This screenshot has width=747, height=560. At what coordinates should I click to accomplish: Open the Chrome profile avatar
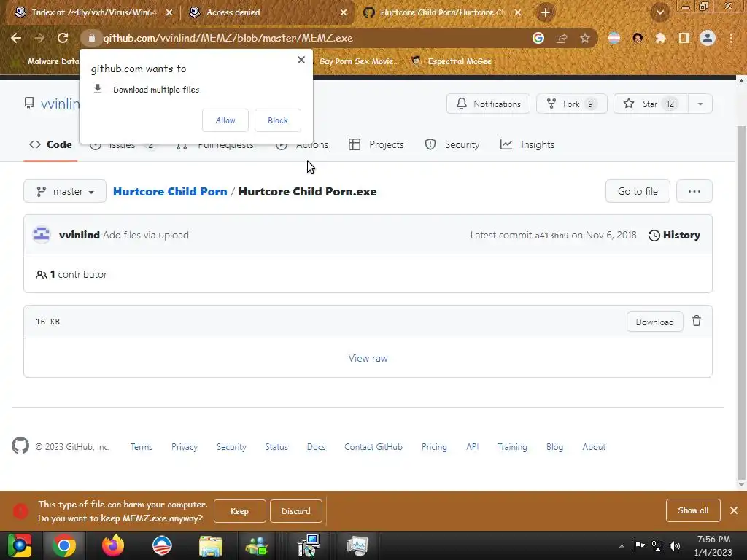708,38
